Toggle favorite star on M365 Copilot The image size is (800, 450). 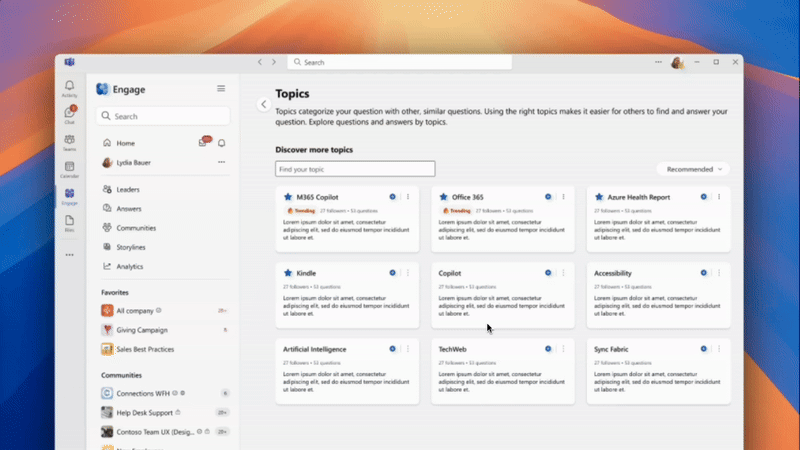[288, 197]
